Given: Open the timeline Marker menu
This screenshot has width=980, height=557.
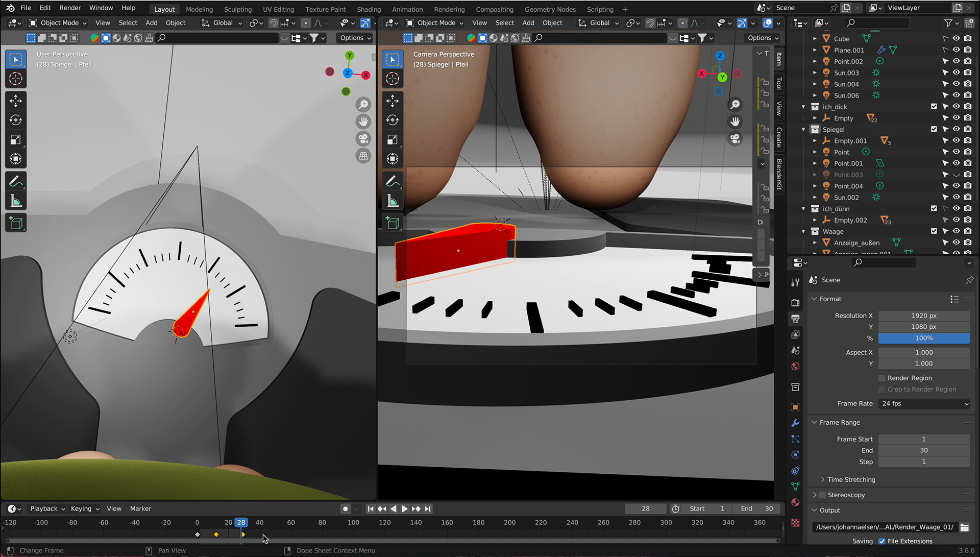Looking at the screenshot, I should 140,508.
